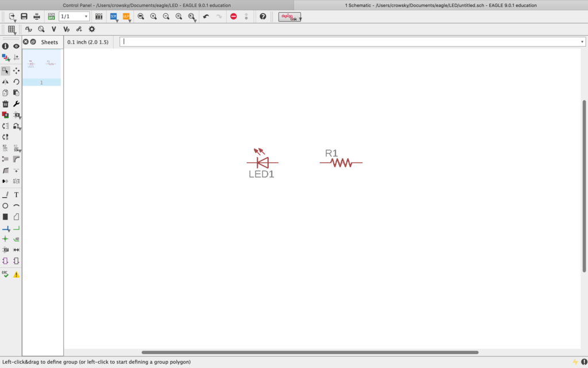The height and width of the screenshot is (368, 588).
Task: Click the Redo arrow
Action: click(219, 17)
